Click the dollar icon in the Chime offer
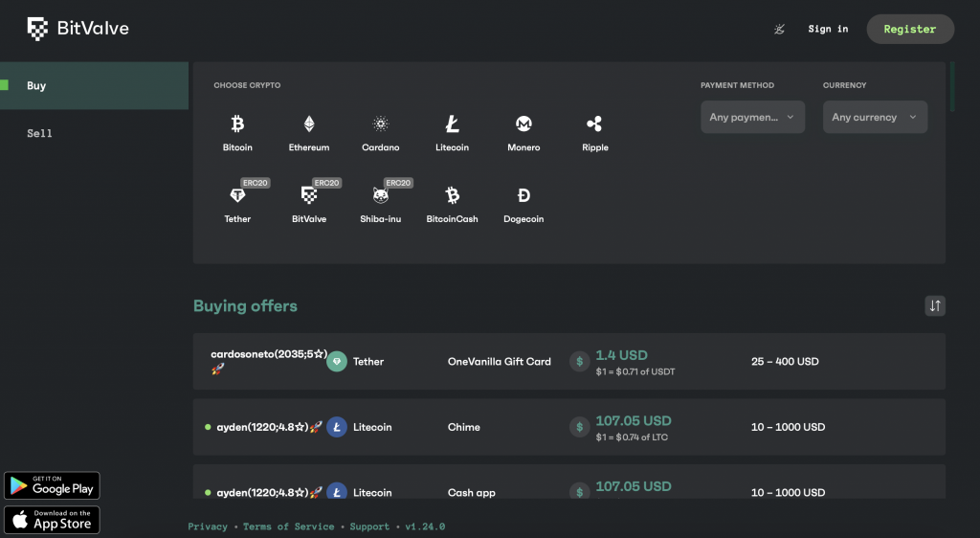The height and width of the screenshot is (538, 980). click(x=579, y=427)
